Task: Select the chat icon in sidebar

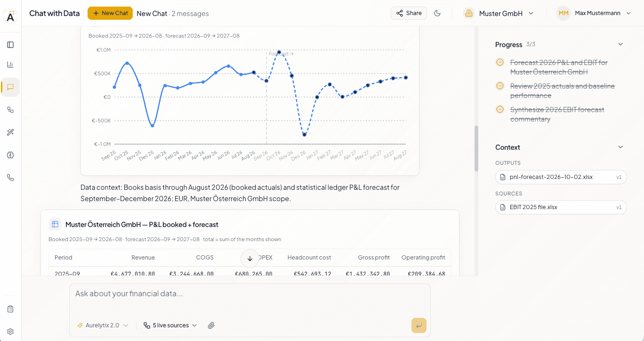Action: [x=10, y=87]
